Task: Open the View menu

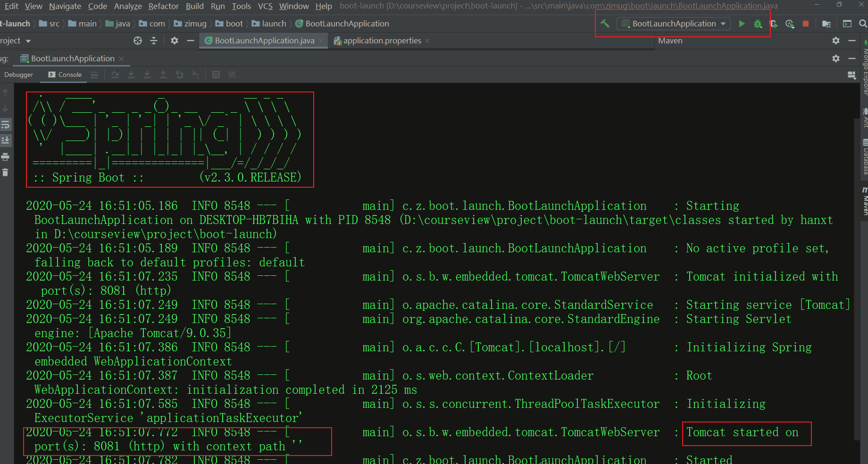Action: [x=33, y=6]
